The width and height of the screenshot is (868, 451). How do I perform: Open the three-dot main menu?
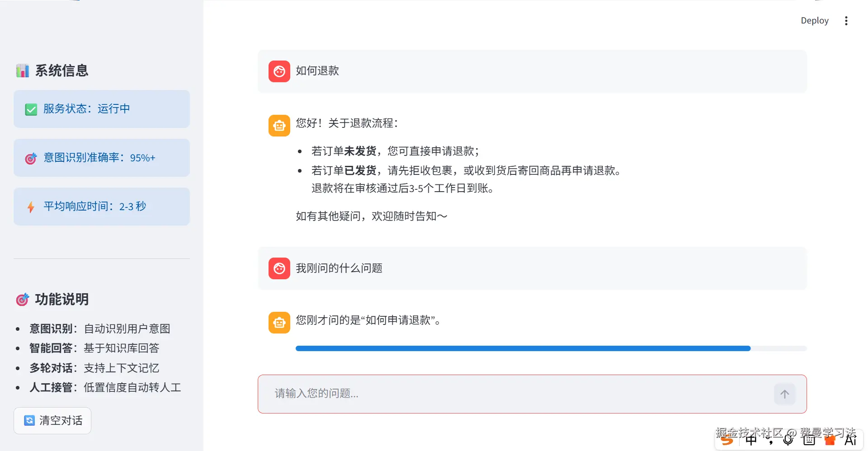click(x=846, y=21)
